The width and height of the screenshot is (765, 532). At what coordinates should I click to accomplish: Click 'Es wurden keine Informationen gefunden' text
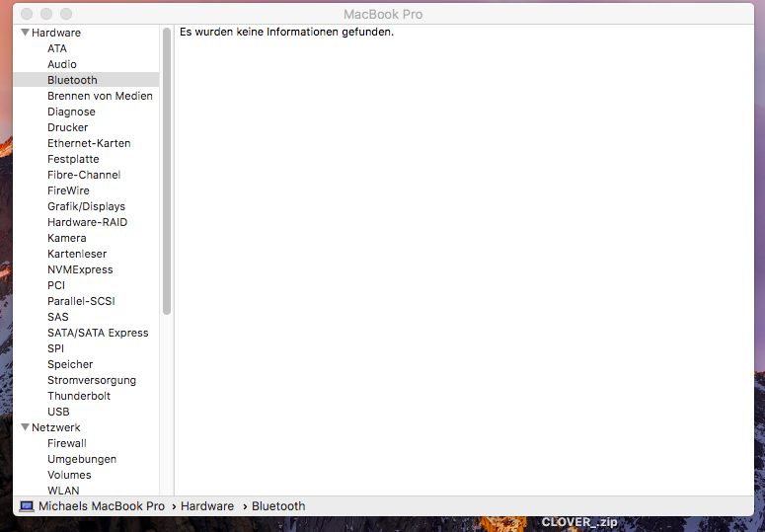coord(286,32)
